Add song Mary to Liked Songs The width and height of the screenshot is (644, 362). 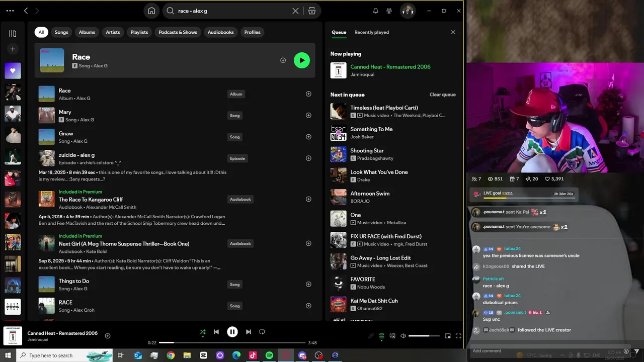tap(308, 115)
